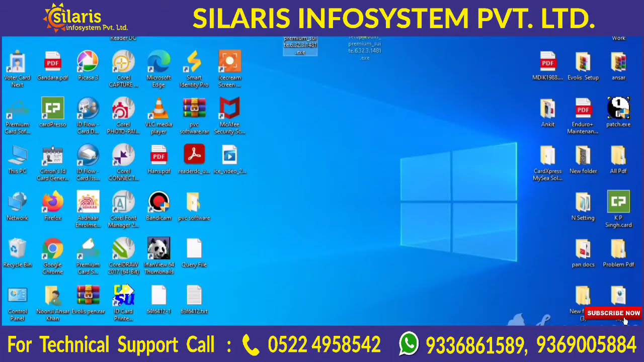Select Evolis pen.rar archive
This screenshot has width=644, height=362.
point(88,299)
